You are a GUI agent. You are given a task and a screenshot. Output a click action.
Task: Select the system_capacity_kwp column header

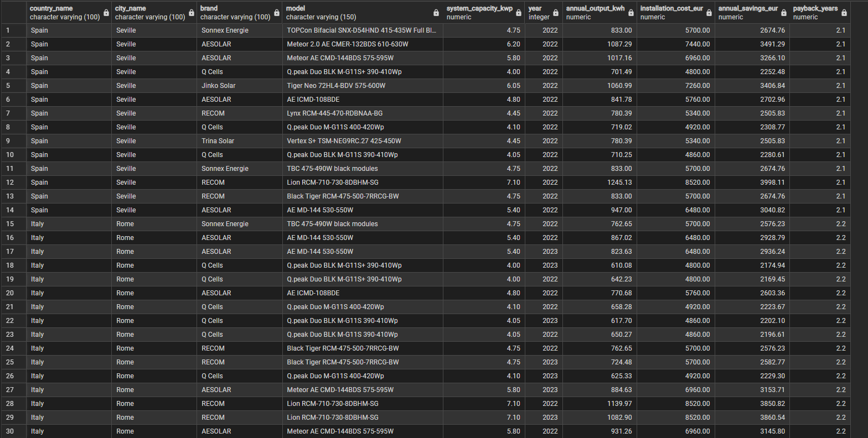point(484,13)
